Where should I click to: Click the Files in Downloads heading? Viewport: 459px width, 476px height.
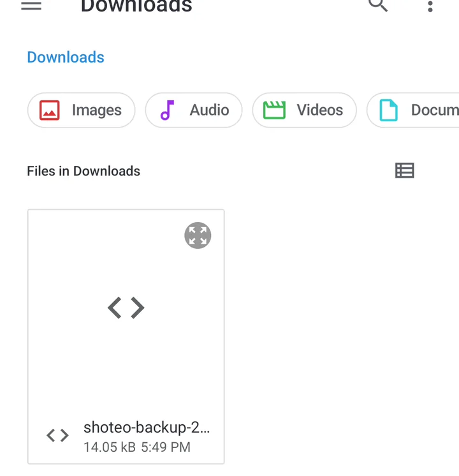click(x=84, y=171)
